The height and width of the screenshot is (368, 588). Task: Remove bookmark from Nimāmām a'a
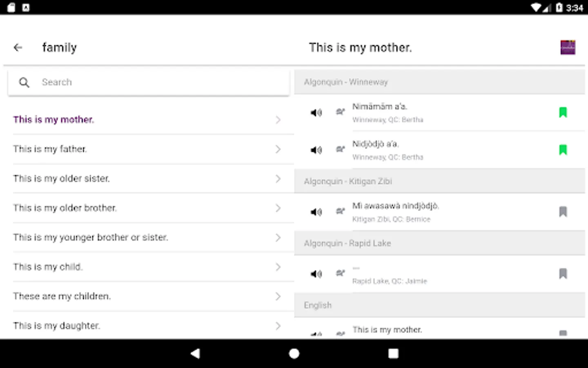[x=563, y=112]
